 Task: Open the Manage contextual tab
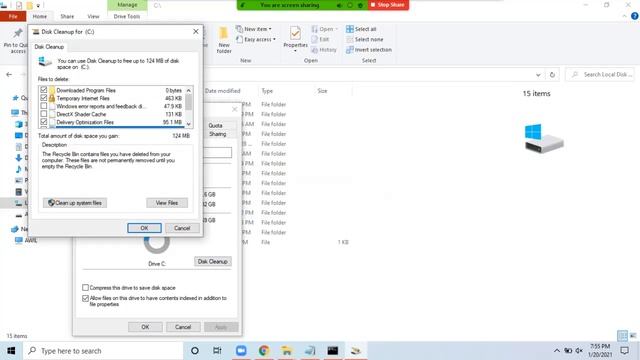[127, 5]
